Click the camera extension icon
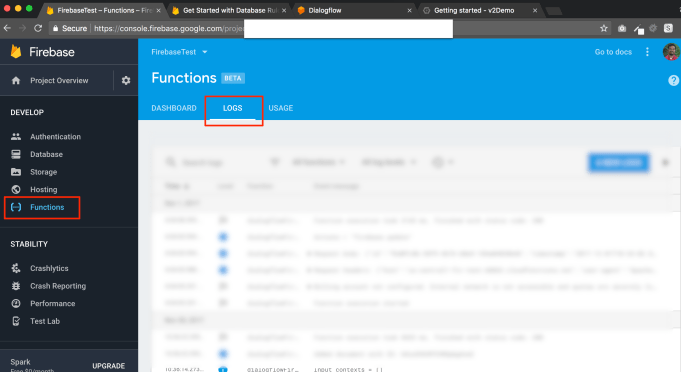The height and width of the screenshot is (372, 681). point(622,28)
